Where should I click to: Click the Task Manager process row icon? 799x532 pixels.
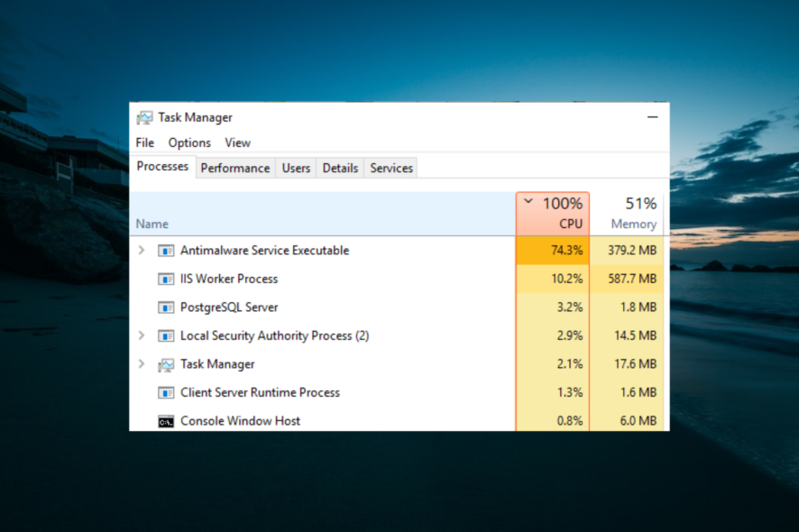click(166, 365)
